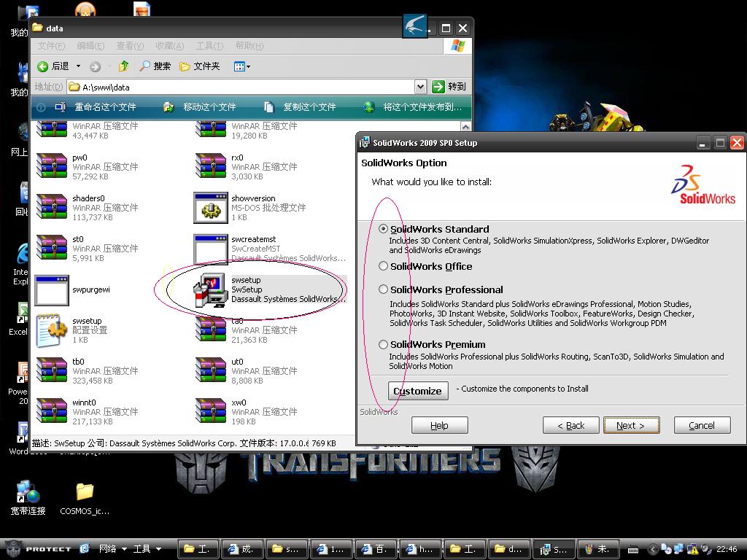Select the swsetup SwSetup installer icon
747x560 pixels.
pyautogui.click(x=211, y=290)
